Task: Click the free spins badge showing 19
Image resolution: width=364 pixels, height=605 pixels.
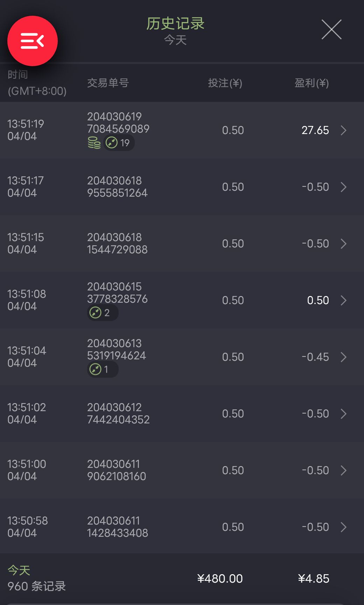Action: 118,143
